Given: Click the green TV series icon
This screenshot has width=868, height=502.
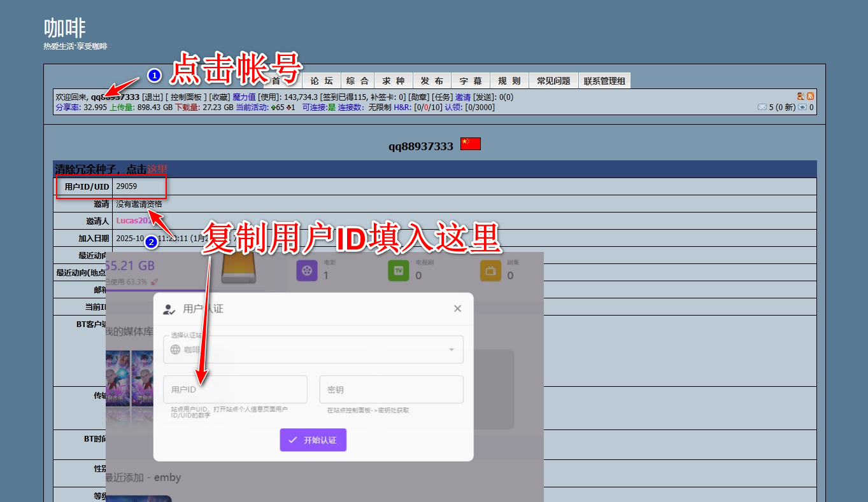Looking at the screenshot, I should tap(399, 270).
